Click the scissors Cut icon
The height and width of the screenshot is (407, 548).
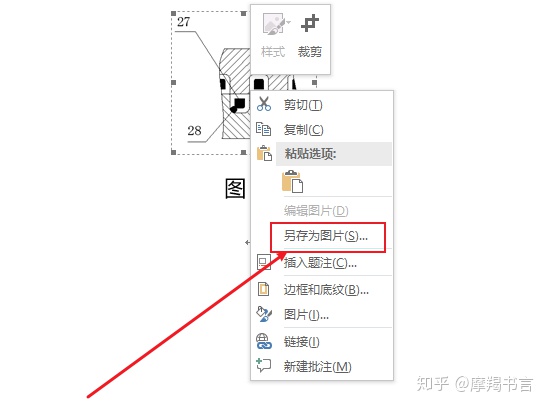[264, 104]
